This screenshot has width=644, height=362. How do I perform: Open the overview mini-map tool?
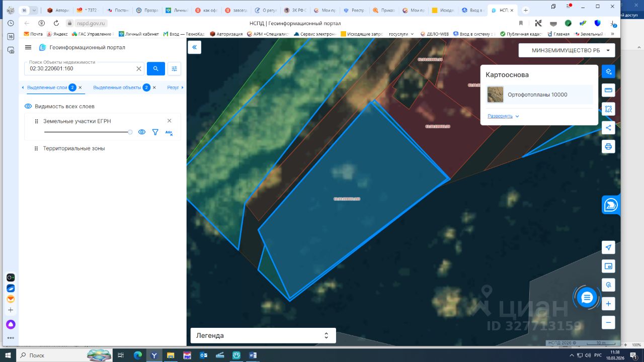[x=608, y=266]
